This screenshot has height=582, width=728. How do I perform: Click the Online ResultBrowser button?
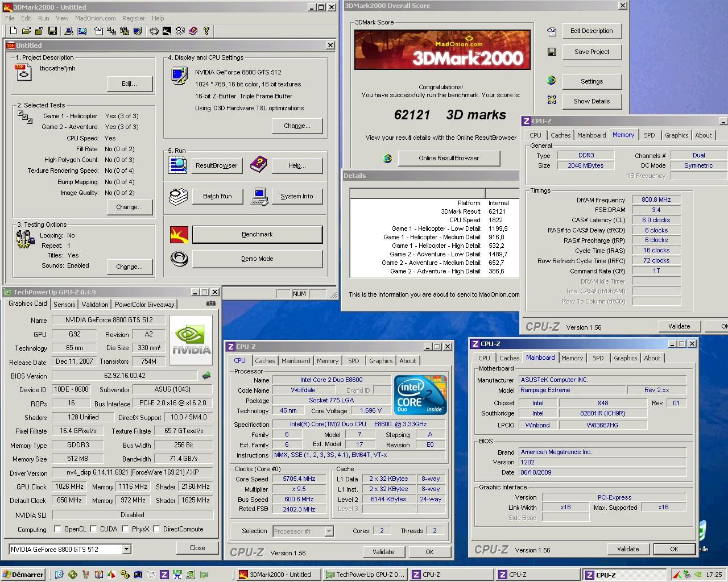tap(449, 158)
